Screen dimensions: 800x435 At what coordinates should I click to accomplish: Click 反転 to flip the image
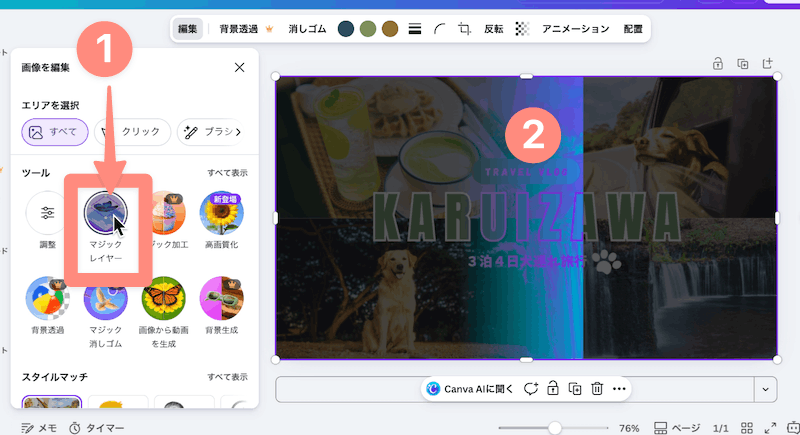click(x=493, y=29)
